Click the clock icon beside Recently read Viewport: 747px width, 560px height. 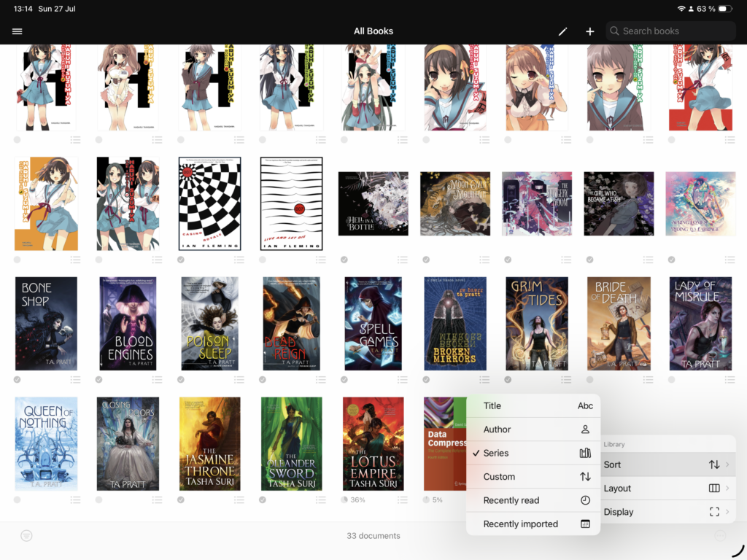(x=585, y=500)
